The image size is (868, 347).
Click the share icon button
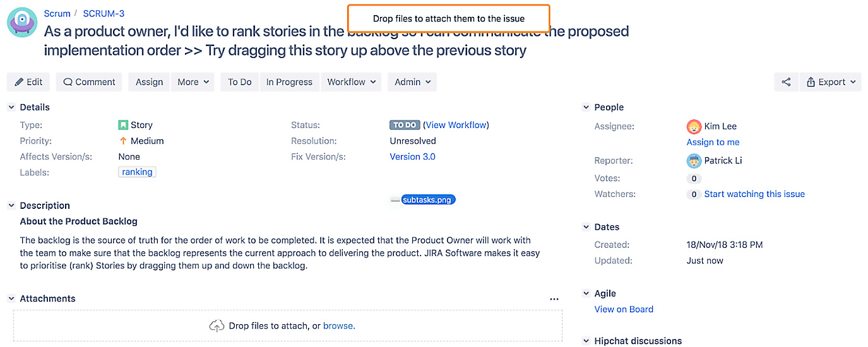[x=786, y=82]
